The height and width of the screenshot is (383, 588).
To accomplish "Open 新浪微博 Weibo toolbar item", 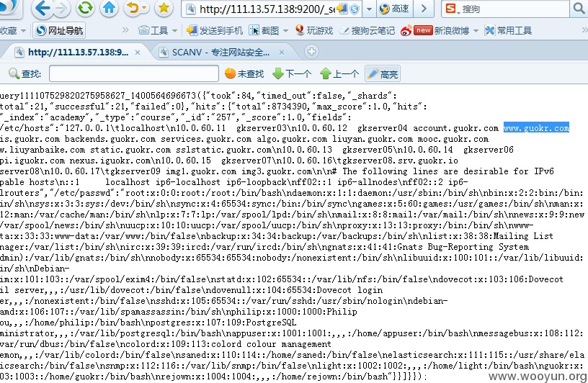I will tap(435, 30).
